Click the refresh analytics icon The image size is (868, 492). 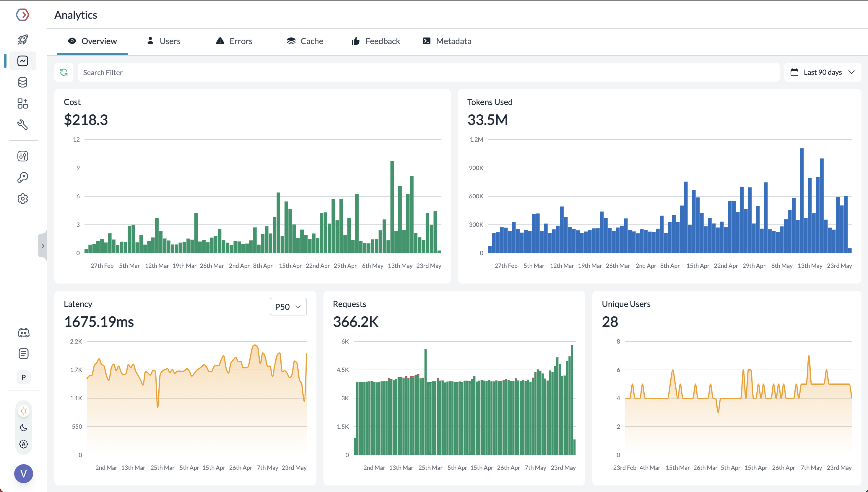pyautogui.click(x=64, y=72)
